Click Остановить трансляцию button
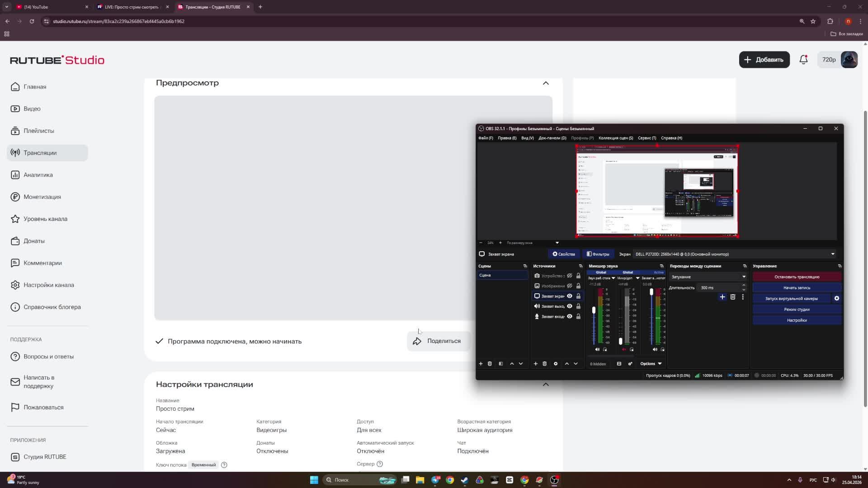 pos(797,277)
